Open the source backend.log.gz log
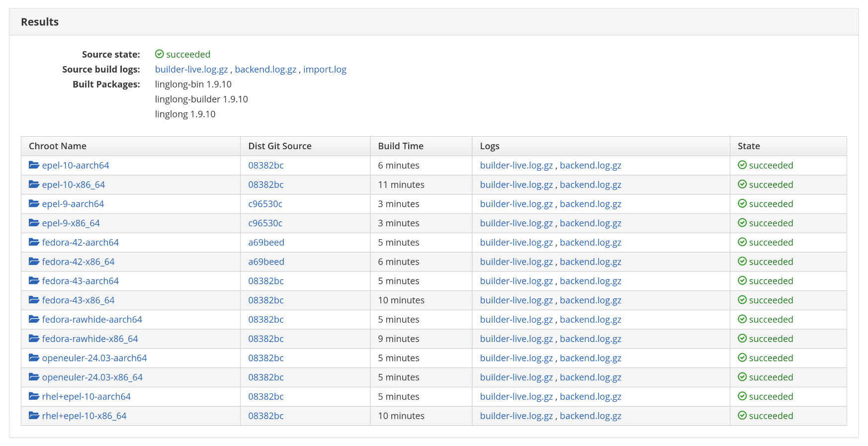The image size is (868, 446). [265, 70]
